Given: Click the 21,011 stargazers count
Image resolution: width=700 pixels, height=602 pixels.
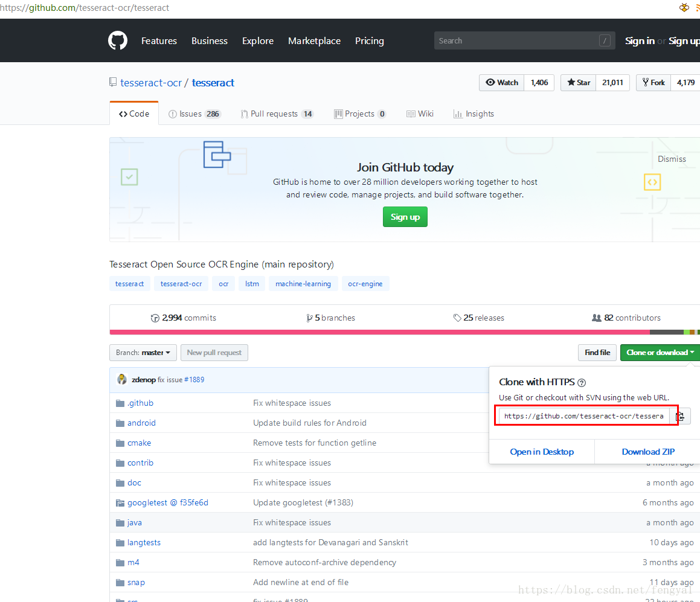Looking at the screenshot, I should click(x=612, y=83).
